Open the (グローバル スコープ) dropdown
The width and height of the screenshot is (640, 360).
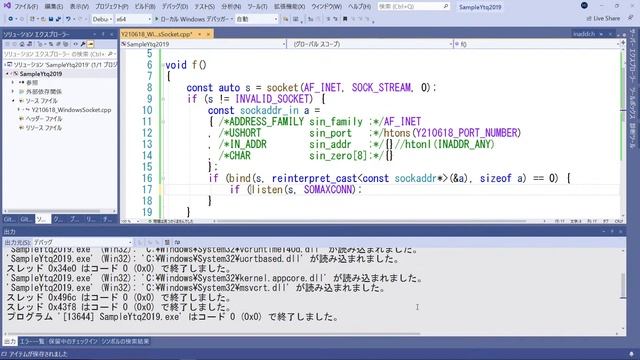pos(370,44)
